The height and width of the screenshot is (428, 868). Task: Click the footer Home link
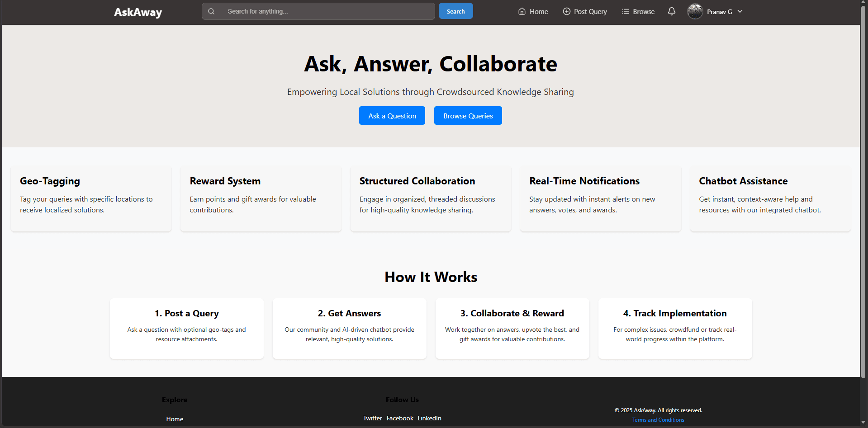(175, 419)
